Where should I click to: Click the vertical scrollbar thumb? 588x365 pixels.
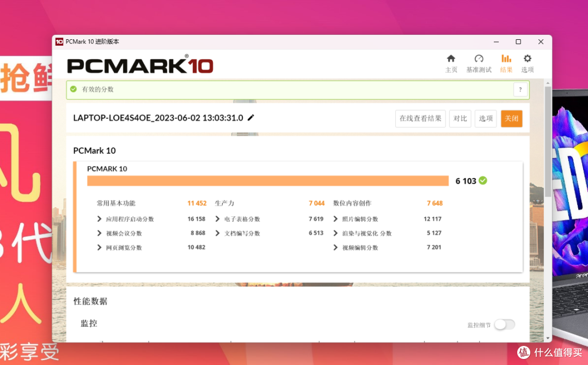pyautogui.click(x=548, y=142)
